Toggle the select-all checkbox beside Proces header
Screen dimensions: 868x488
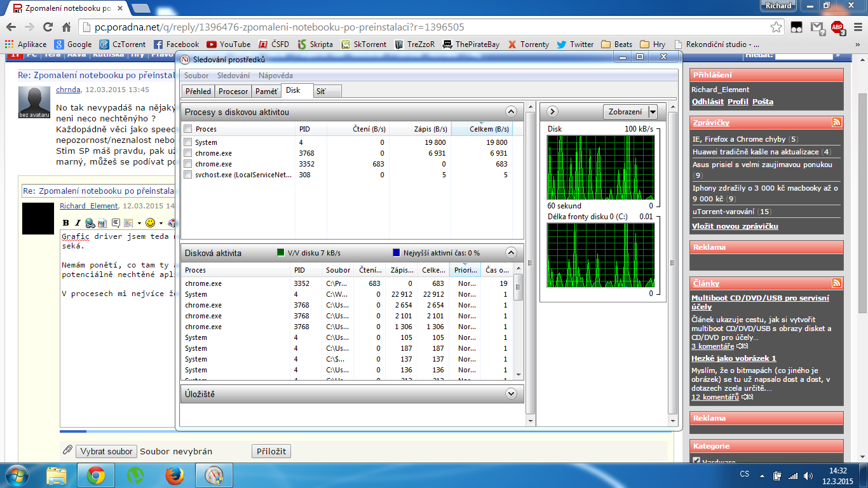[x=187, y=129]
